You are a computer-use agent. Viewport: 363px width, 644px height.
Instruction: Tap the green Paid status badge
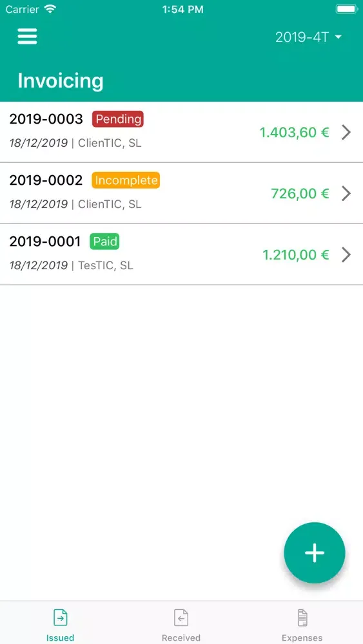pos(105,241)
